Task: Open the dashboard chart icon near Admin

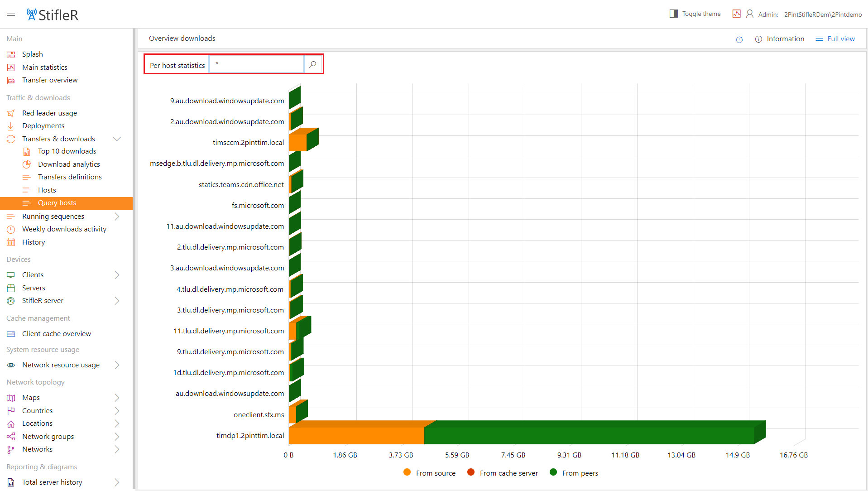Action: tap(736, 14)
